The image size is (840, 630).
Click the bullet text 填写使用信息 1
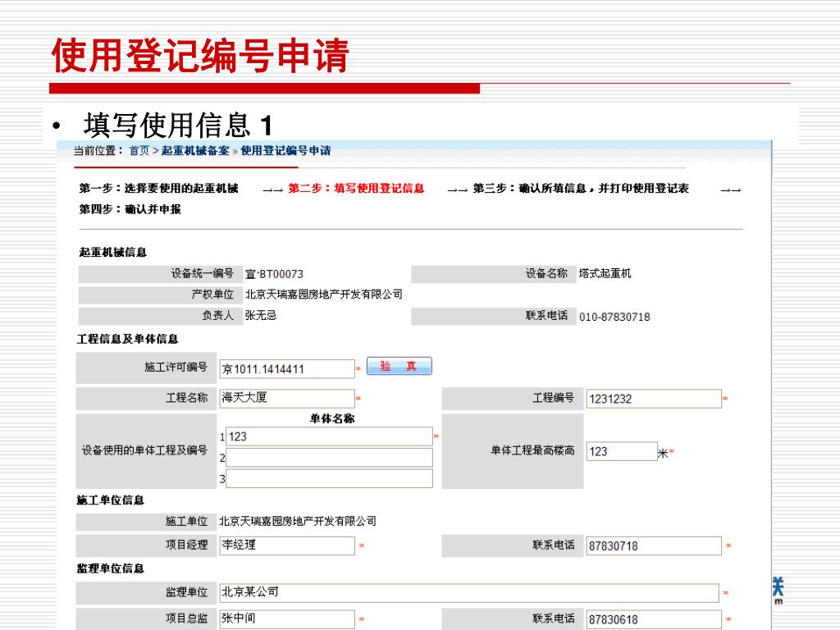click(x=178, y=126)
